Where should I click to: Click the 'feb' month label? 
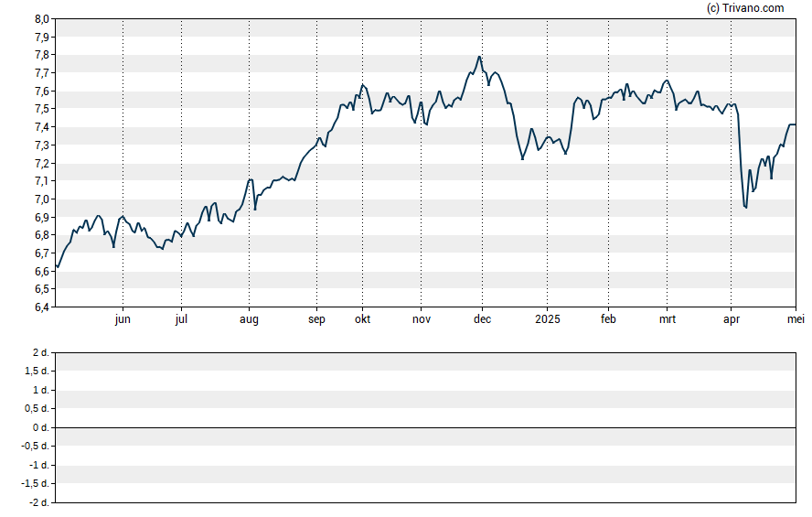608,319
